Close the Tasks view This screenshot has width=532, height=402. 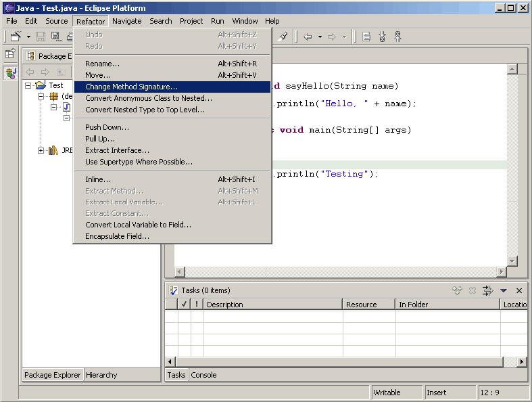point(519,290)
